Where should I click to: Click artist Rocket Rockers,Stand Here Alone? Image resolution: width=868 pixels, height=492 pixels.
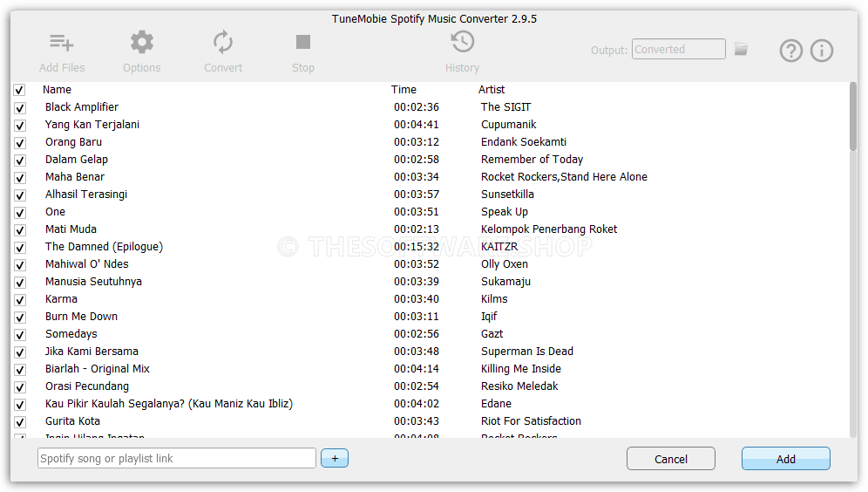(x=564, y=177)
